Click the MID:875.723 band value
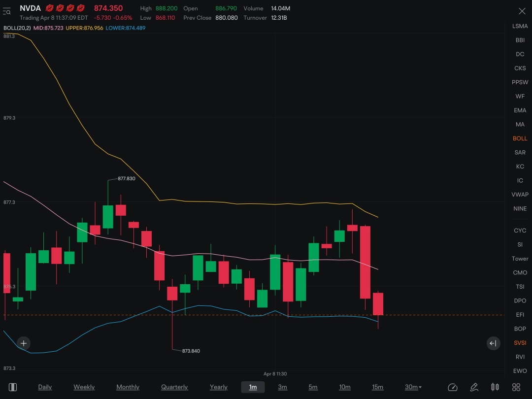The width and height of the screenshot is (532, 399). click(x=48, y=28)
